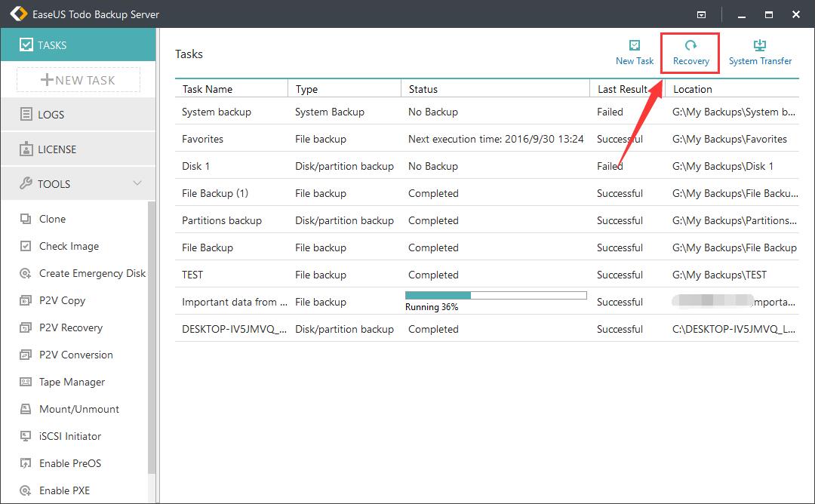This screenshot has height=504, width=815.
Task: Click the P2V Recovery icon
Action: [26, 327]
